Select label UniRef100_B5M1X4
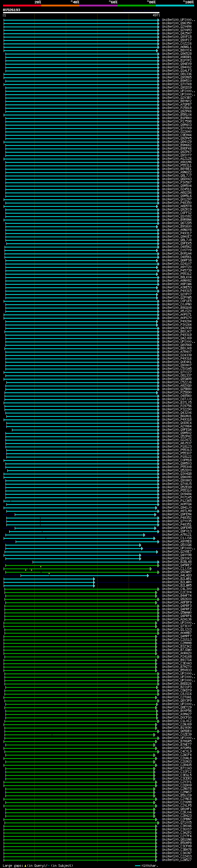Viewport: 197px width, 868px height. pos(176,115)
